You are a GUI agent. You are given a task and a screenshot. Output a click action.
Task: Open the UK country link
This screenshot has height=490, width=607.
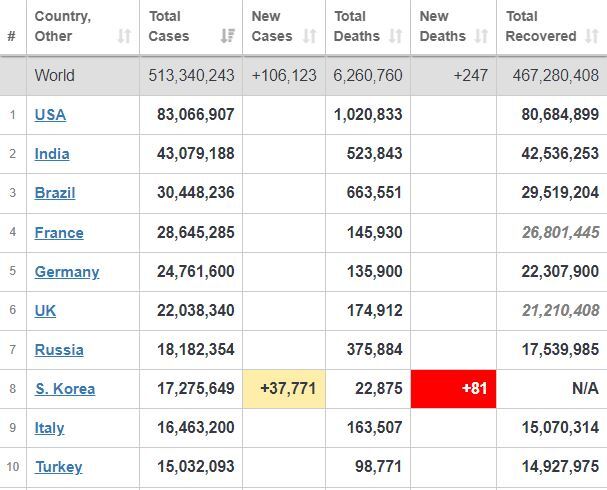coord(45,311)
